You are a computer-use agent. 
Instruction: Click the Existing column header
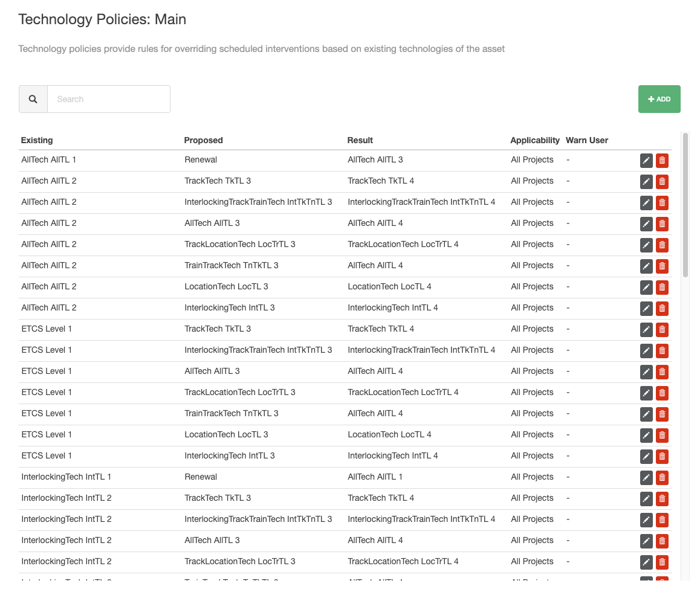pos(37,140)
